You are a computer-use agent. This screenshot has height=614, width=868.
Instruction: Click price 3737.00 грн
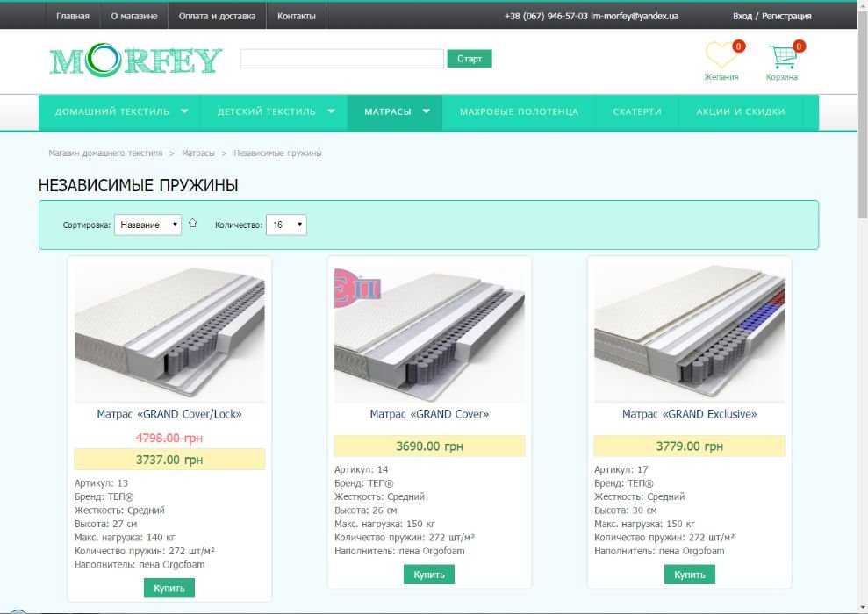(169, 460)
